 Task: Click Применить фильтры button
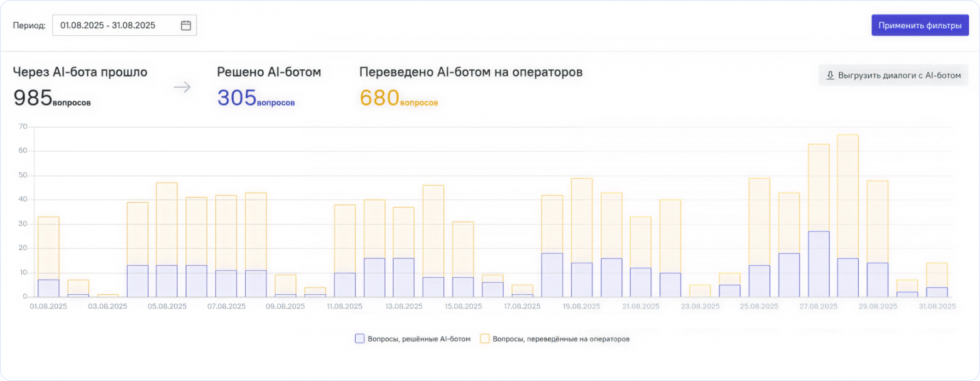coord(920,26)
